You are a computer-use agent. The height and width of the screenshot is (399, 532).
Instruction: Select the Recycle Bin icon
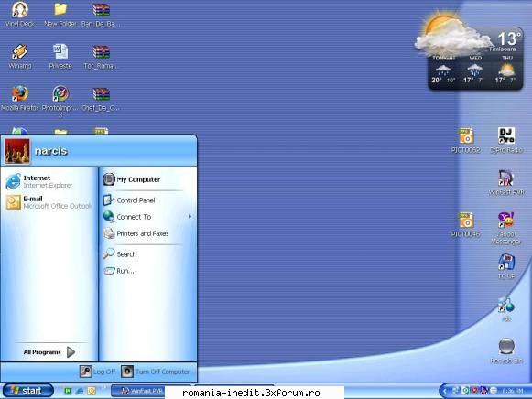506,350
